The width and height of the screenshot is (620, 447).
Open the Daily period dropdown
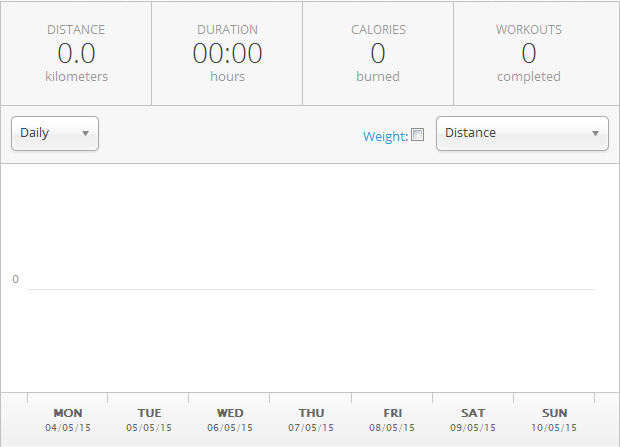54,133
